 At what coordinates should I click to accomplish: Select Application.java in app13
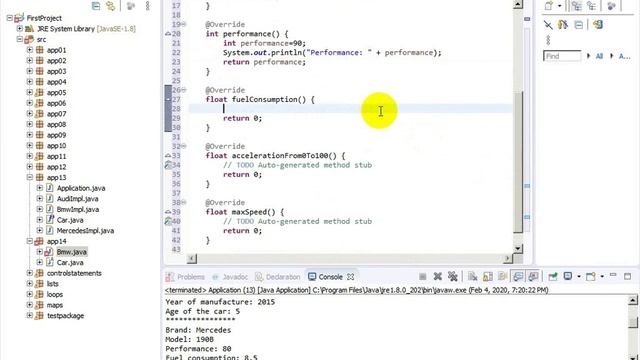tap(81, 188)
